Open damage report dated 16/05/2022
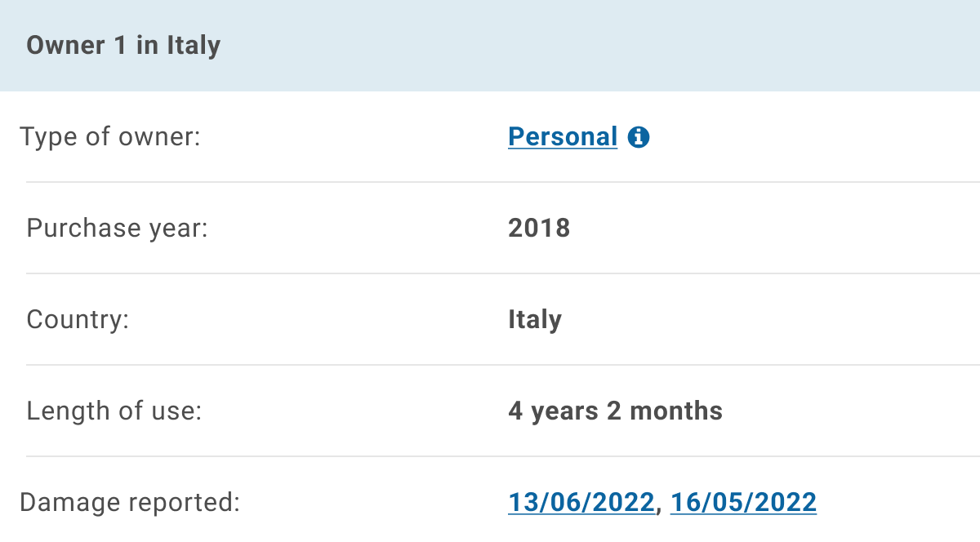 pyautogui.click(x=743, y=502)
